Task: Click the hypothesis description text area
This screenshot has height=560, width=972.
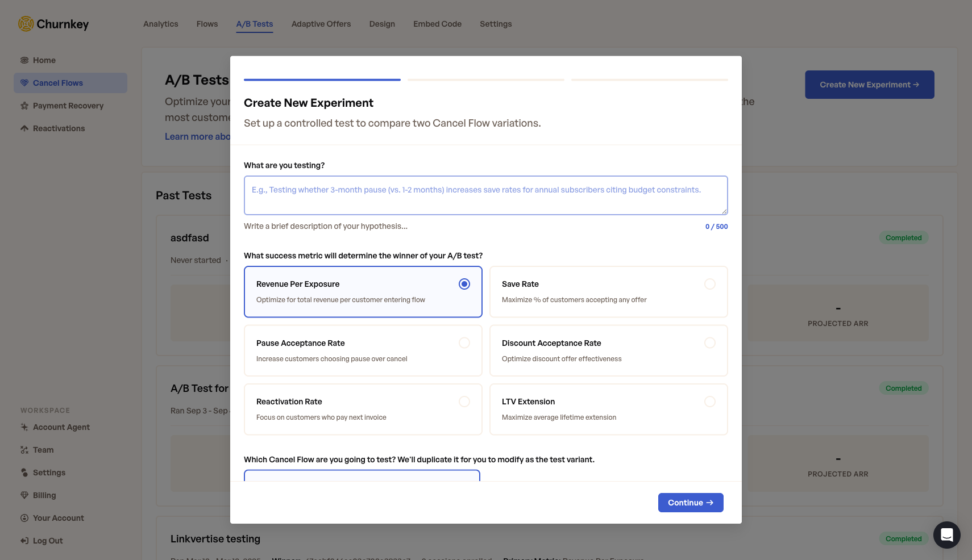Action: 485,195
